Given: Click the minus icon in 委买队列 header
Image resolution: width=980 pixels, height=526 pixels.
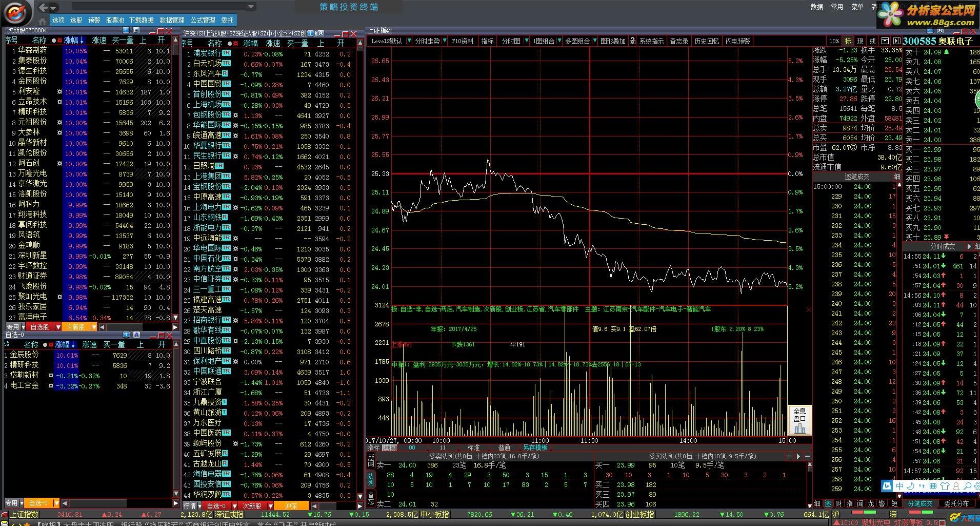Looking at the screenshot, I should pos(807,456).
